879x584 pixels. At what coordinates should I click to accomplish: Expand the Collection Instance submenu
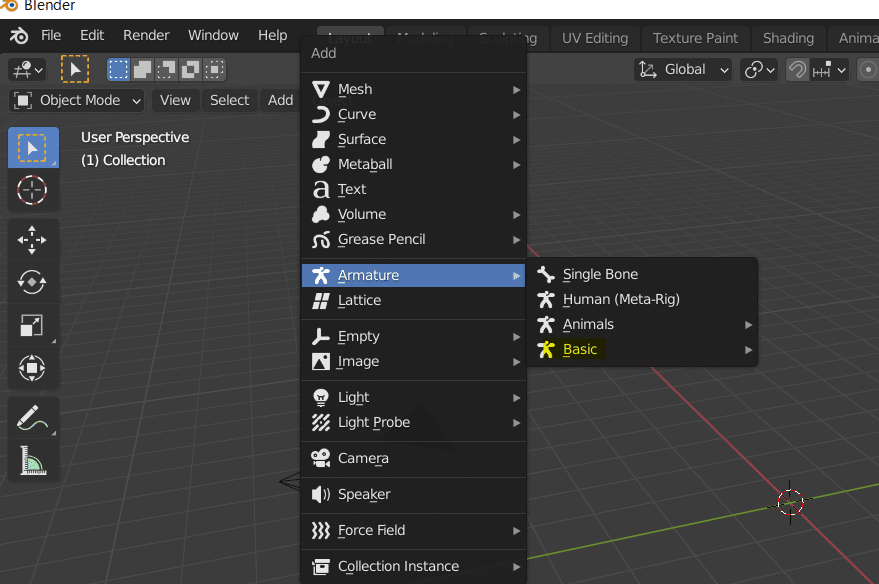[413, 567]
